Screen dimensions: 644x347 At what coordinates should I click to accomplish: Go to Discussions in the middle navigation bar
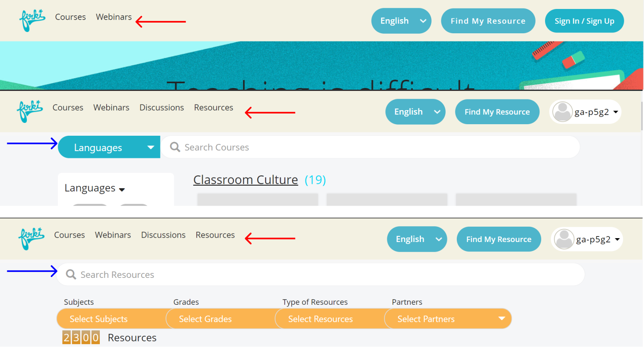click(x=162, y=108)
